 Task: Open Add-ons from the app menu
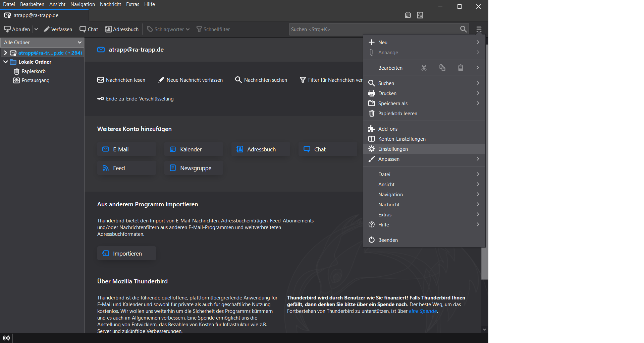tap(424, 129)
